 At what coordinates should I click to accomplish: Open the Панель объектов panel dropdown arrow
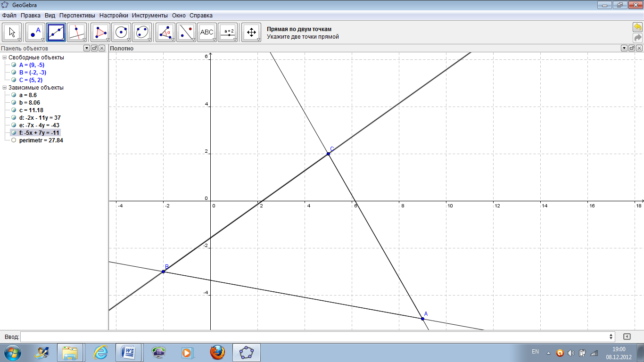(x=87, y=48)
